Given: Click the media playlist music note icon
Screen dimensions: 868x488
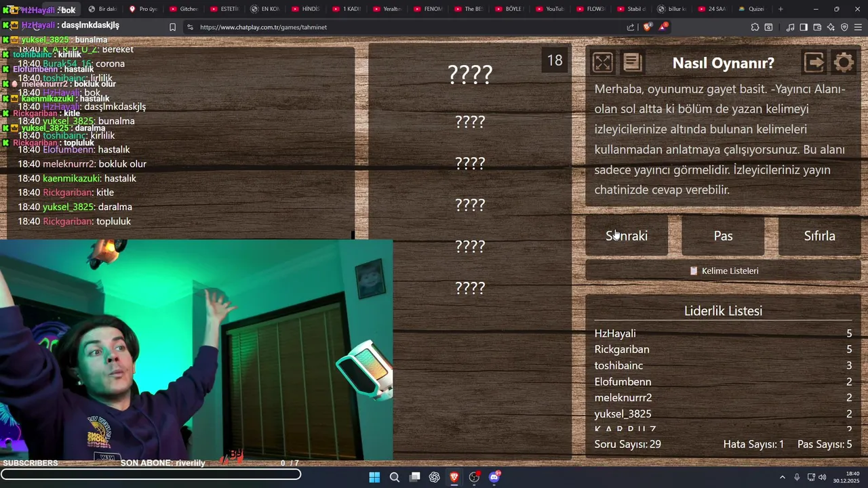Looking at the screenshot, I should [x=790, y=27].
